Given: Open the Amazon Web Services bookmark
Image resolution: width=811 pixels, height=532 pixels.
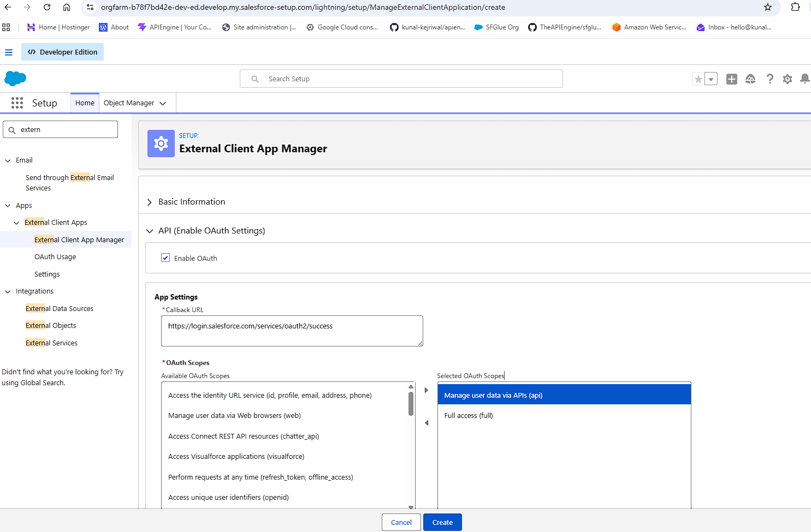Looking at the screenshot, I should coord(649,27).
